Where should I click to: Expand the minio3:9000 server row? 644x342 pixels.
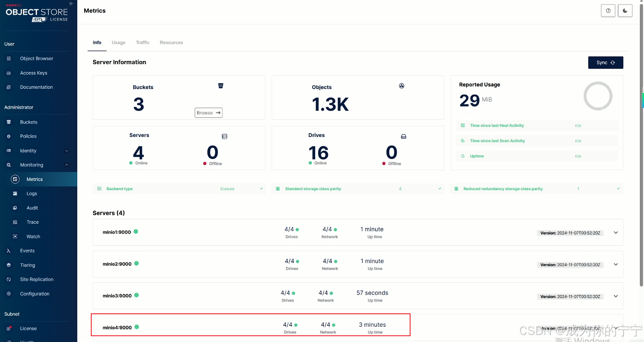tap(616, 296)
